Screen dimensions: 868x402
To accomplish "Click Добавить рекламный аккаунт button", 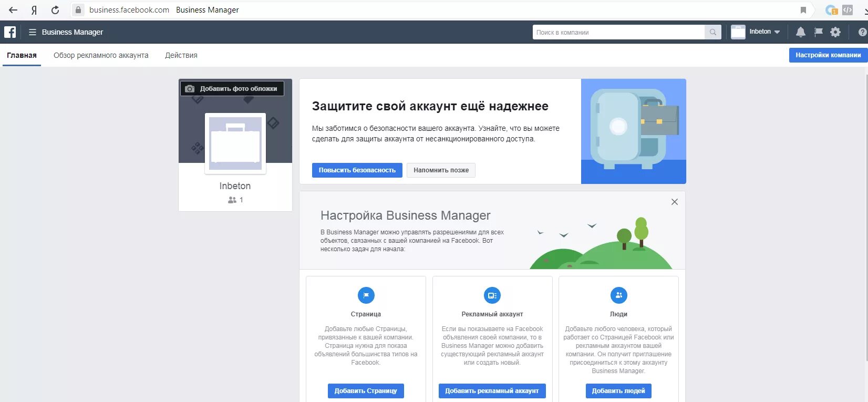I will pos(492,391).
